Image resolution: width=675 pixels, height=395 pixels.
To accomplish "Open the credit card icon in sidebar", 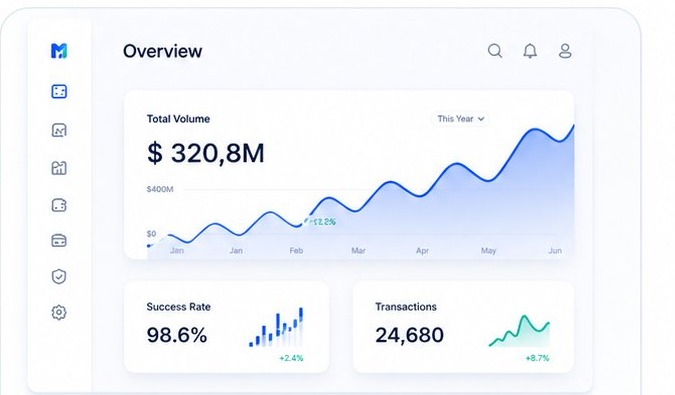I will point(59,241).
